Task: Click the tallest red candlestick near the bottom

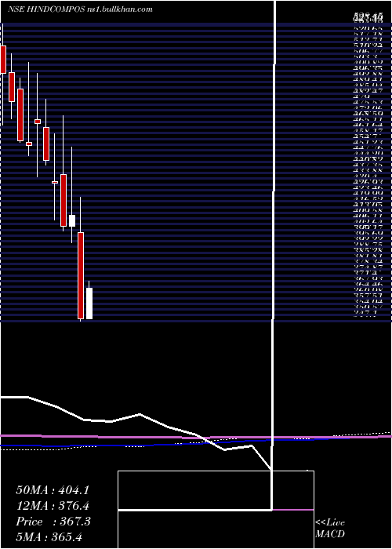Action: click(x=81, y=275)
